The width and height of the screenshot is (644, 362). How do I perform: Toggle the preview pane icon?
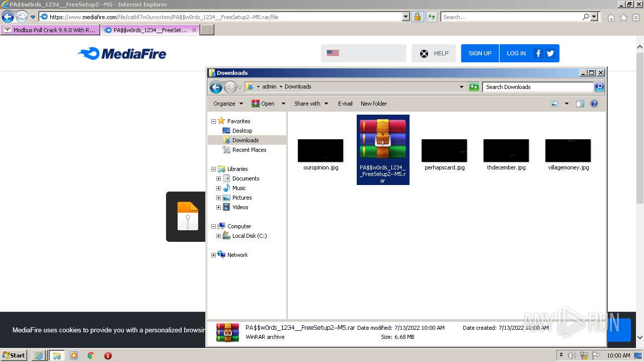(580, 104)
